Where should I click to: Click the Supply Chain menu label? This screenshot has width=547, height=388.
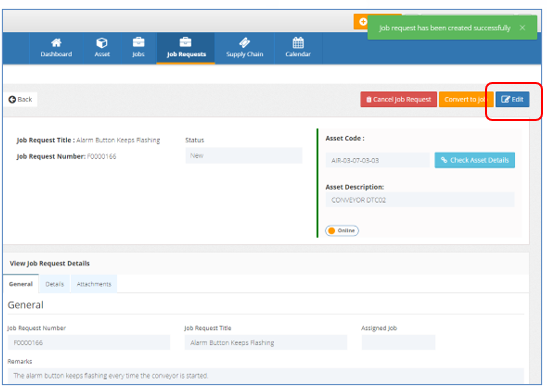pyautogui.click(x=245, y=54)
